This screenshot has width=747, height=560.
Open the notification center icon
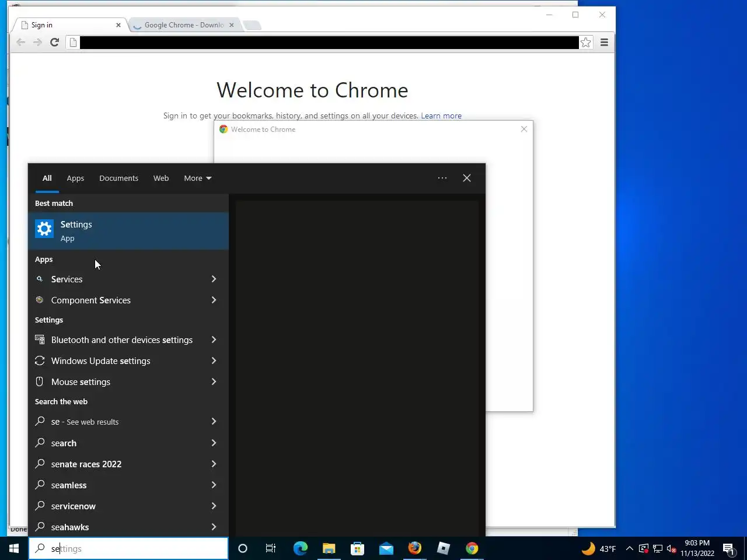(x=729, y=548)
